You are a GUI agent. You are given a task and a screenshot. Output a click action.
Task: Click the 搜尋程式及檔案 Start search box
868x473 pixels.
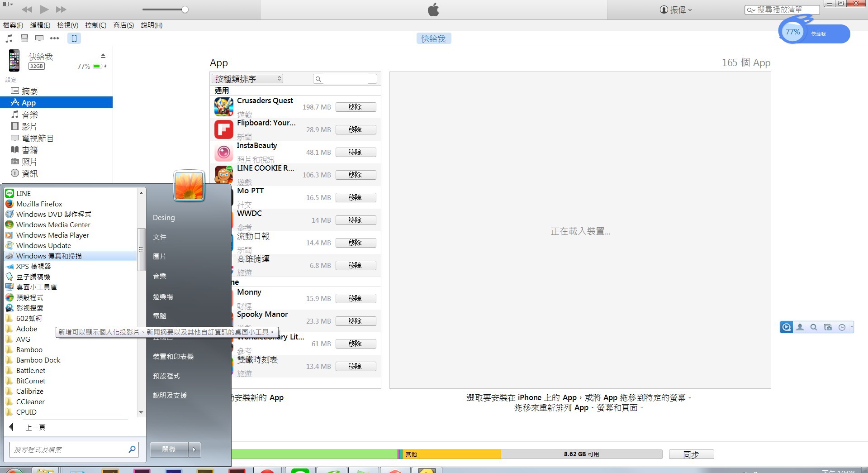pyautogui.click(x=74, y=449)
